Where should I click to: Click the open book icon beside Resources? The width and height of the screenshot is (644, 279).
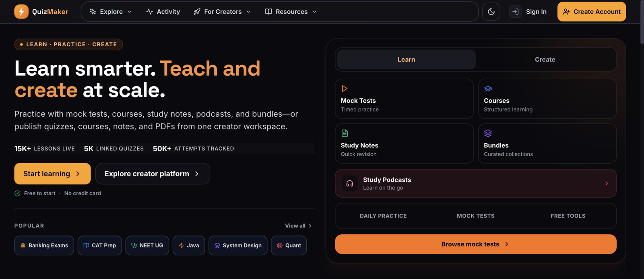(x=268, y=12)
